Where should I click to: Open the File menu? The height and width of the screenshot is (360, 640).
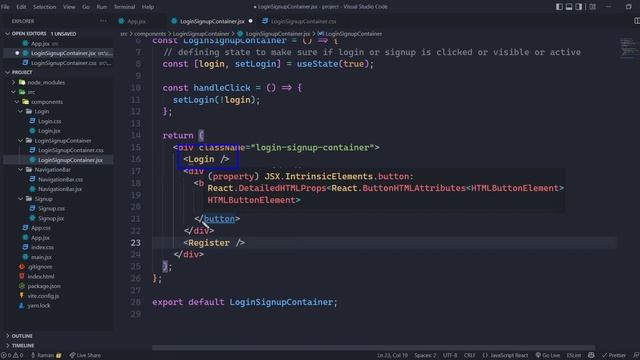[5, 7]
